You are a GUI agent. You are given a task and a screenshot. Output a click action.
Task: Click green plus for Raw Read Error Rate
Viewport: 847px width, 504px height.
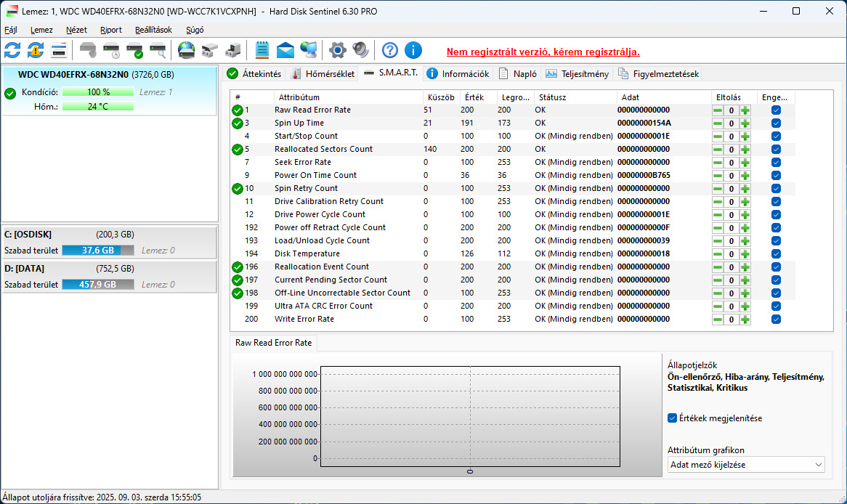tap(745, 110)
